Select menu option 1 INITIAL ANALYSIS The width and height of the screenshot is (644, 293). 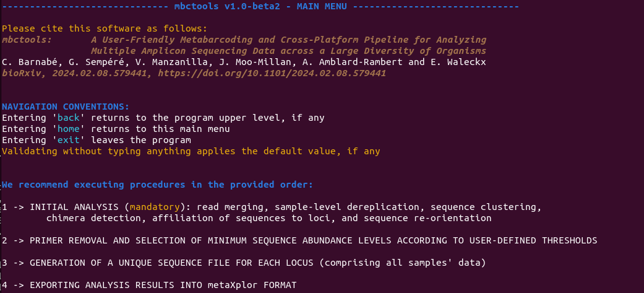pos(272,212)
